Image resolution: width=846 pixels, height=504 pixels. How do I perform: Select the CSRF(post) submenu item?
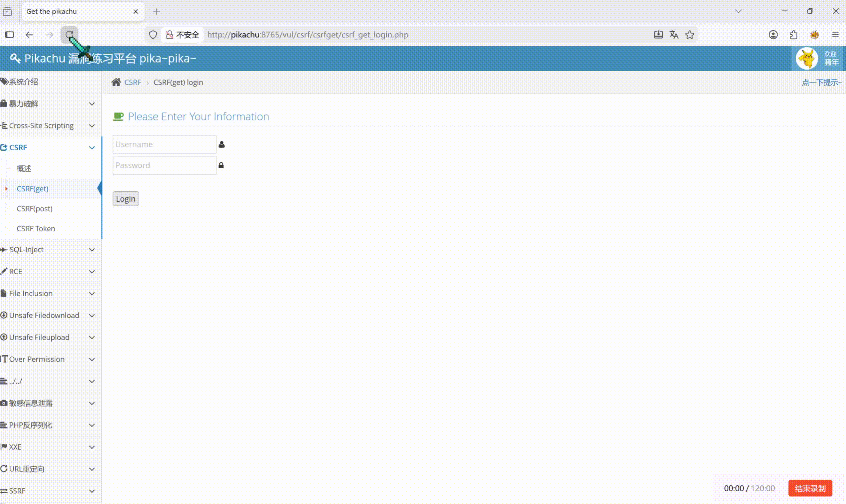(35, 208)
